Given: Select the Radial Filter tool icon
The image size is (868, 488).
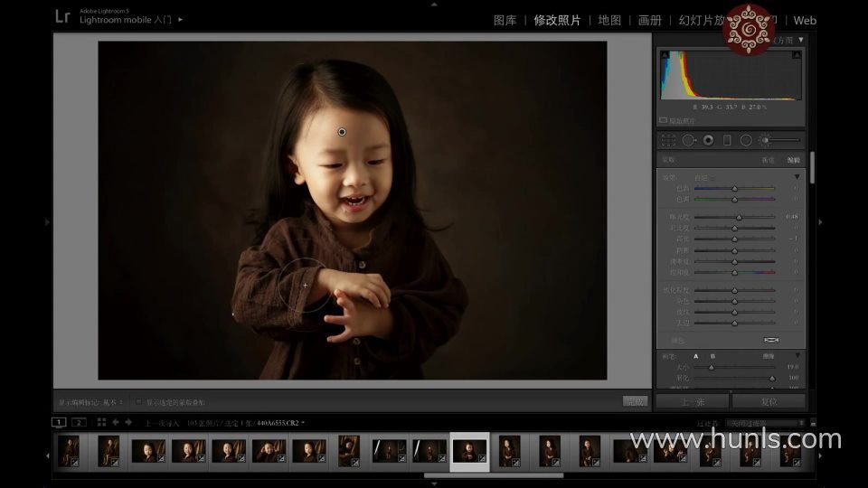Looking at the screenshot, I should 746,141.
